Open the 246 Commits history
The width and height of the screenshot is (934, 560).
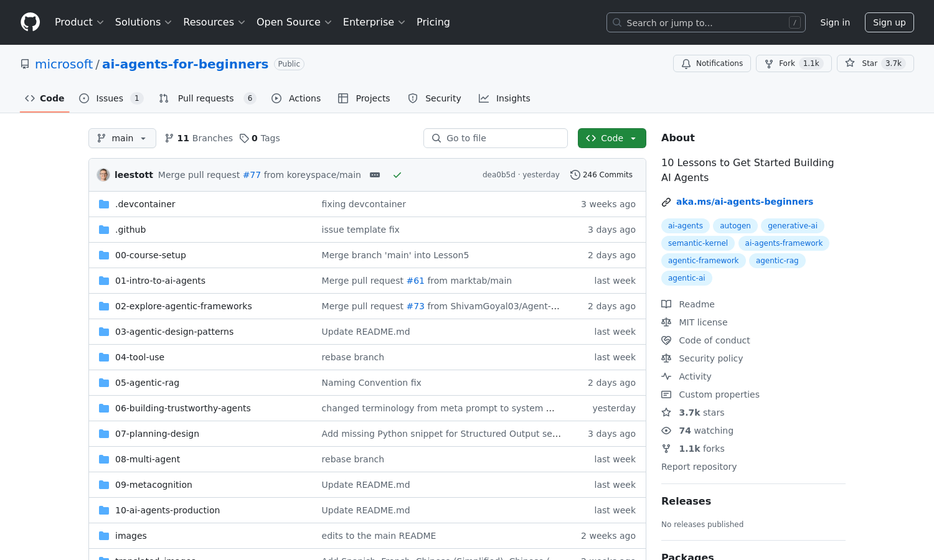click(x=601, y=175)
